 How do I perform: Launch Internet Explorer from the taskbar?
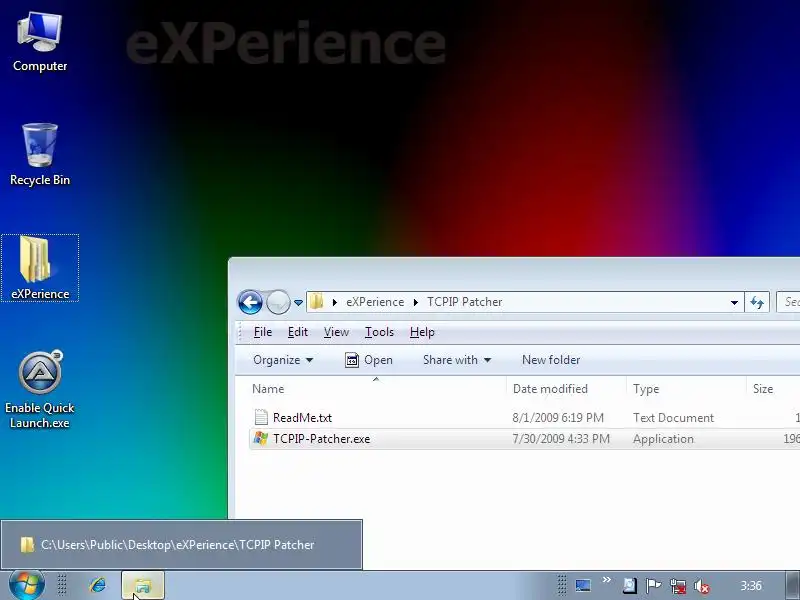click(97, 585)
